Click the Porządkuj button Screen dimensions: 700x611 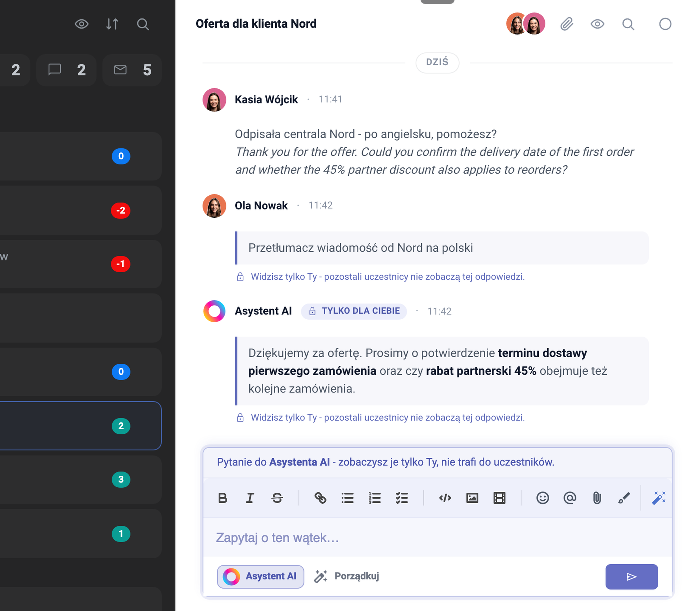point(346,576)
